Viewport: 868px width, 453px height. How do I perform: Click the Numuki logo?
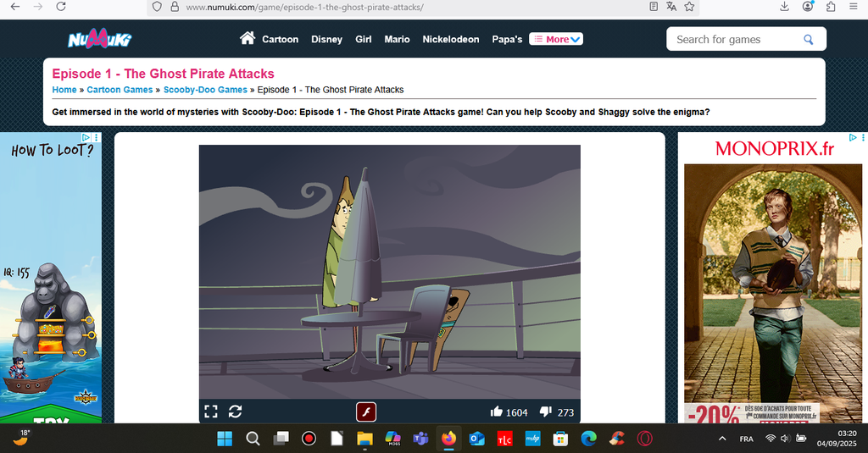point(99,39)
